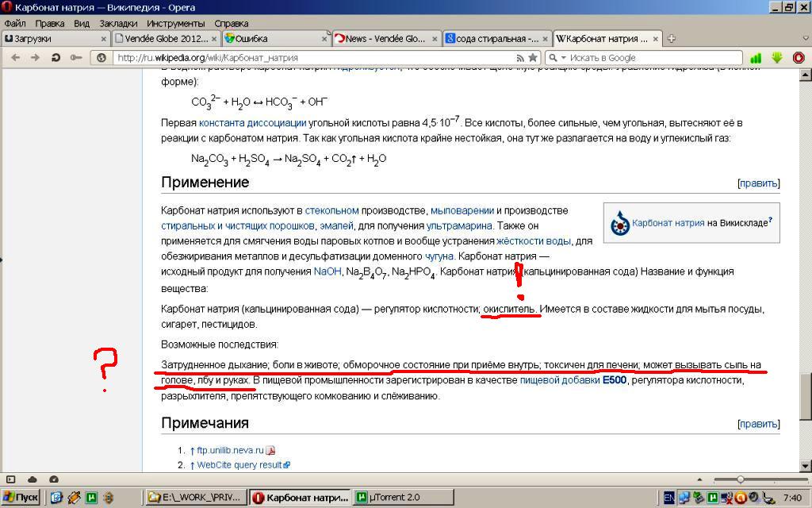The image size is (812, 508).
Task: Bookmark this page with the star icon
Action: click(x=533, y=57)
